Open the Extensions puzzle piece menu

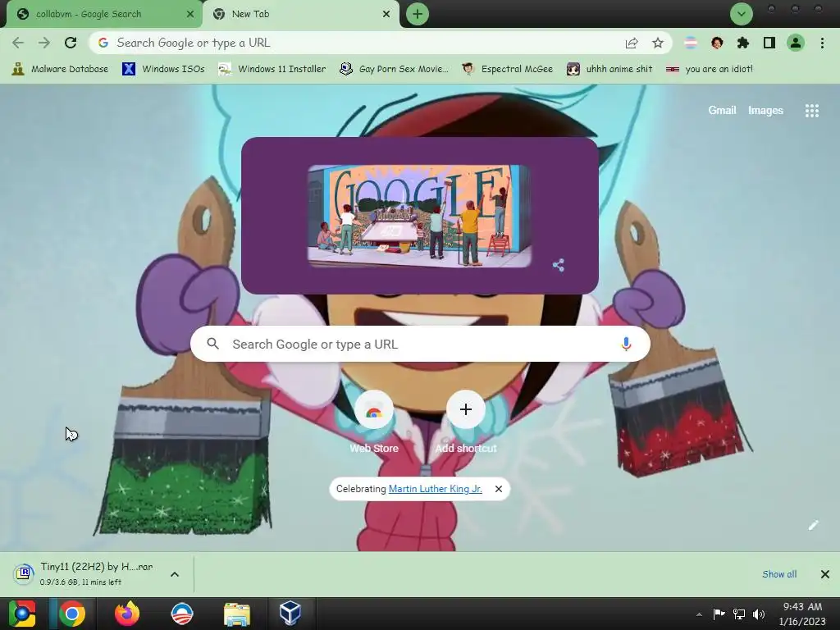pyautogui.click(x=743, y=43)
